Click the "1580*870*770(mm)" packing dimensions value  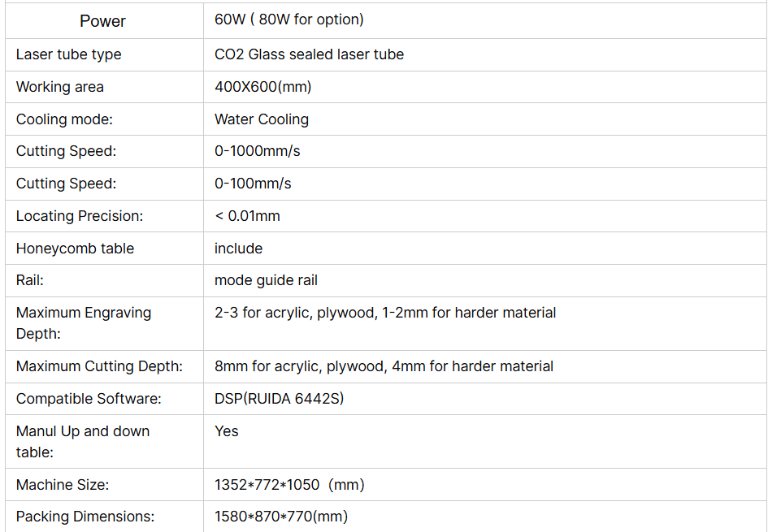pos(281,517)
